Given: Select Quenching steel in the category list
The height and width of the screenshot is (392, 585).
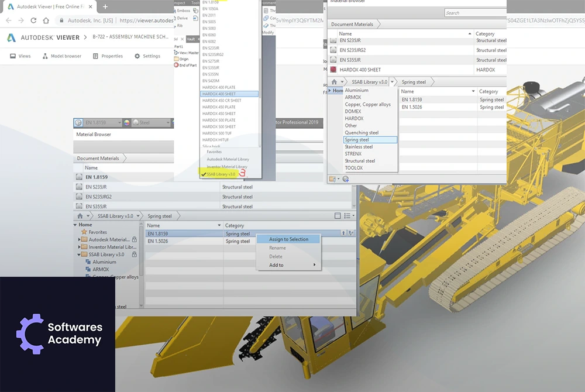Looking at the screenshot, I should (362, 133).
